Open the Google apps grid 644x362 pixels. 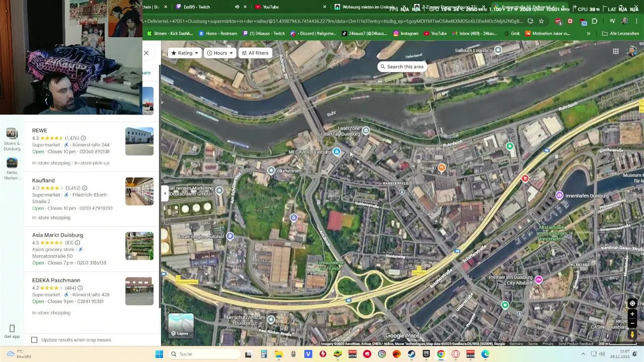[x=615, y=51]
